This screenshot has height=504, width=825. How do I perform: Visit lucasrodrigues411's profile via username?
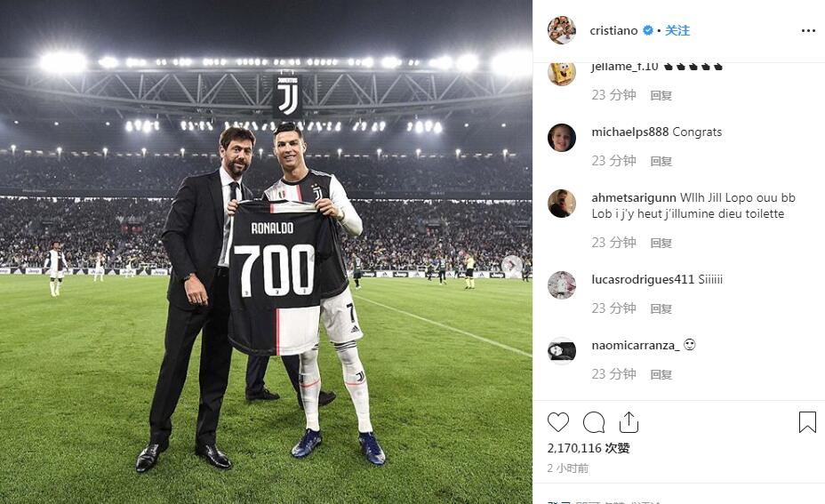(x=643, y=279)
